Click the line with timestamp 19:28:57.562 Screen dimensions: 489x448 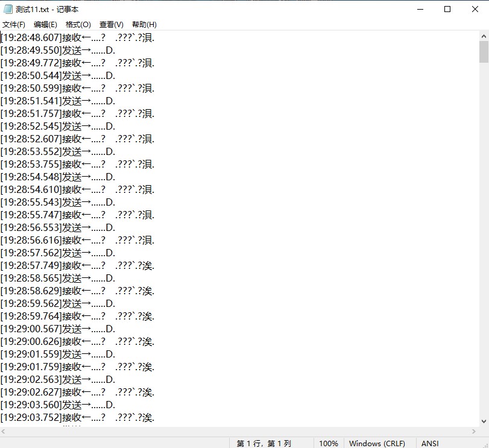pos(58,253)
